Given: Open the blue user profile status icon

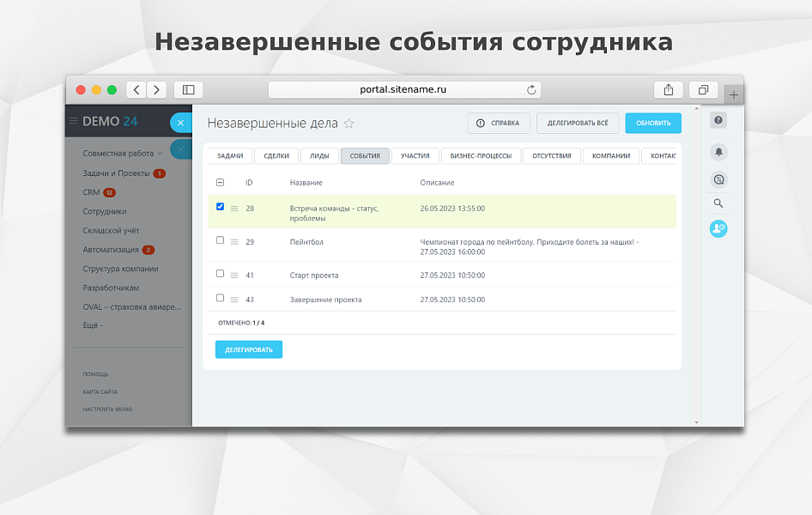Looking at the screenshot, I should click(x=718, y=228).
